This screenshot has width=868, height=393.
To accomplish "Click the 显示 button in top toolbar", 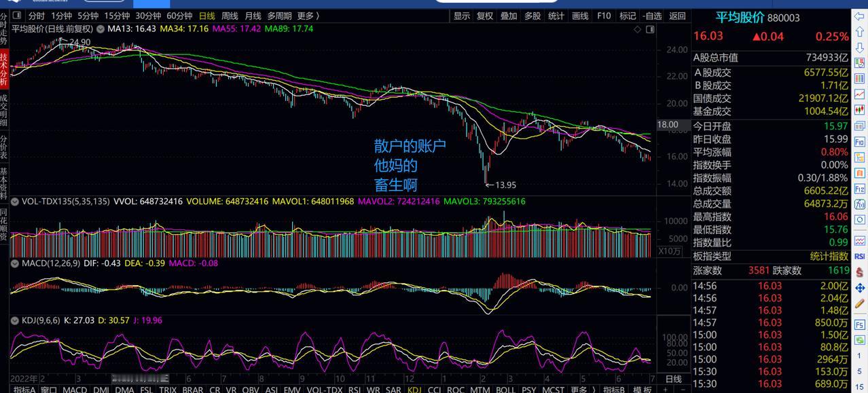I will [x=462, y=16].
